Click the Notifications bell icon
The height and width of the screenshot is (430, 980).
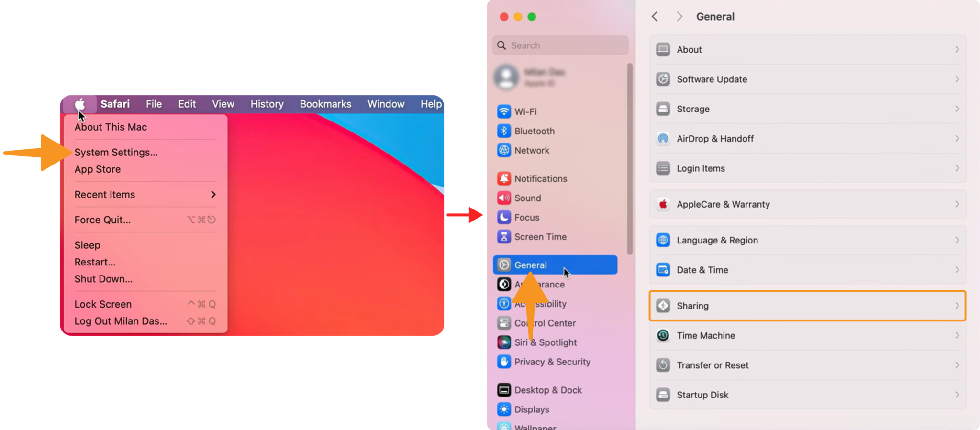point(504,178)
